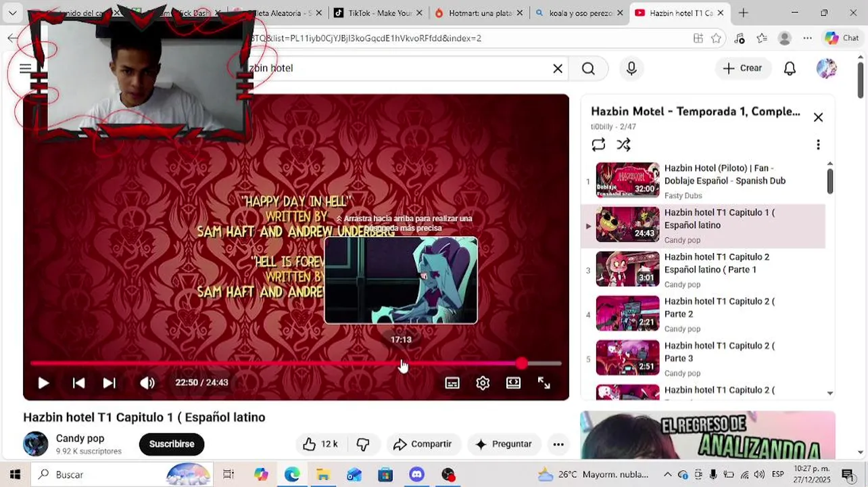Open Discord from the taskbar
This screenshot has height=487, width=868.
click(416, 475)
